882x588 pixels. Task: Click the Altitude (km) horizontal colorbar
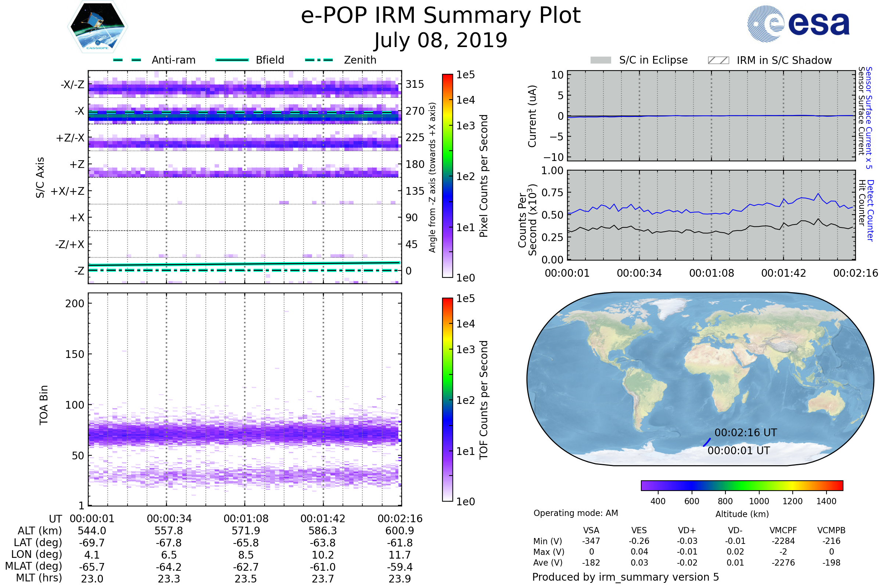point(742,485)
